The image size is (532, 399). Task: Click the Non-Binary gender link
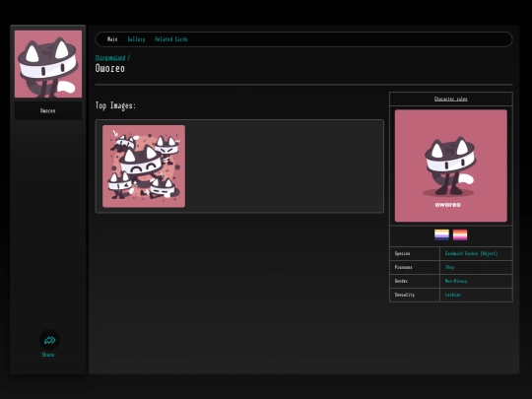[x=456, y=281]
